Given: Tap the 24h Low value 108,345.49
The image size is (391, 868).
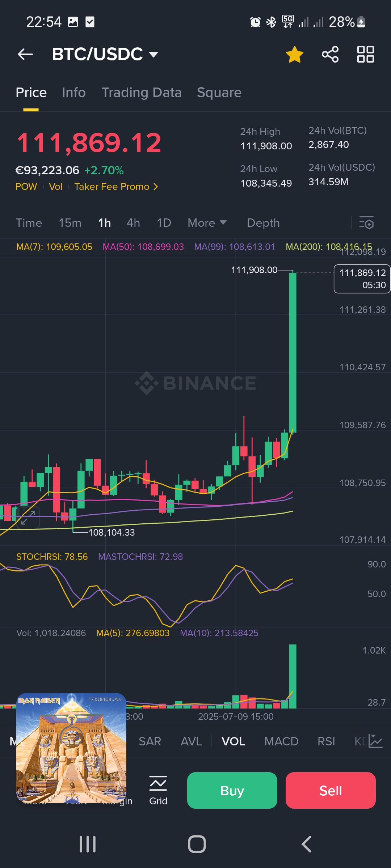Looking at the screenshot, I should point(266,183).
